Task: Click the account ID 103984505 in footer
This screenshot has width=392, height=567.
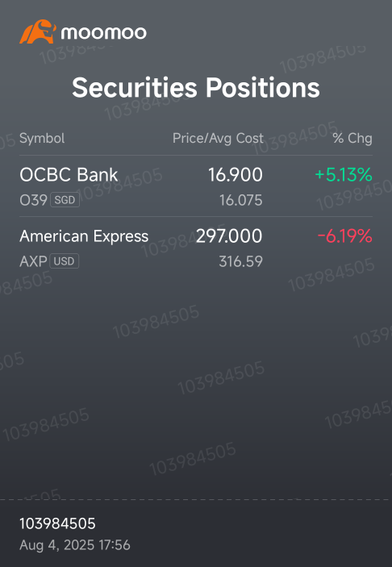Action: coord(57,523)
